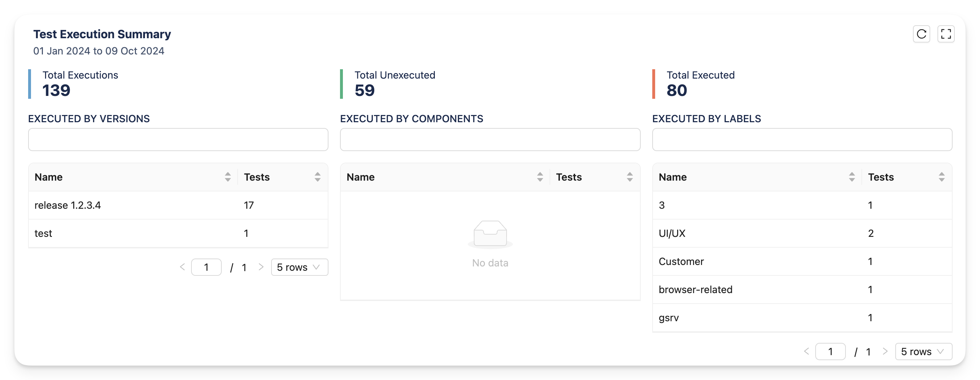Click the EXECUTED BY COMPONENTS heading

pyautogui.click(x=412, y=119)
